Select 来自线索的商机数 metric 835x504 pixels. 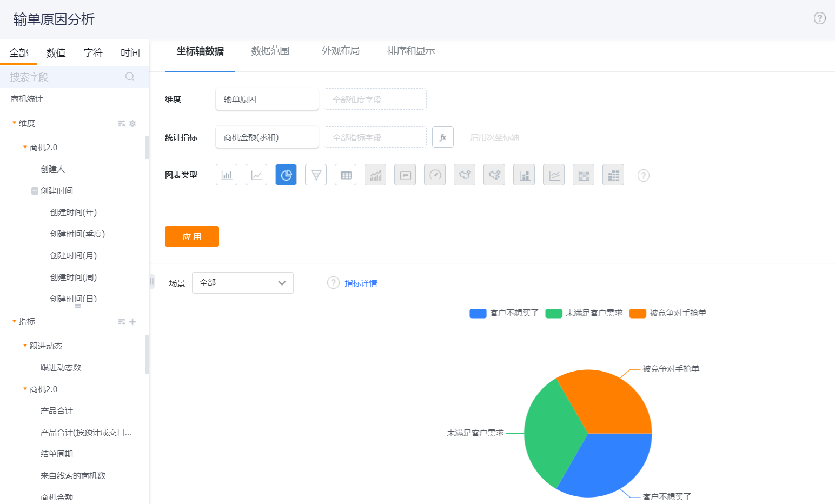pyautogui.click(x=73, y=475)
